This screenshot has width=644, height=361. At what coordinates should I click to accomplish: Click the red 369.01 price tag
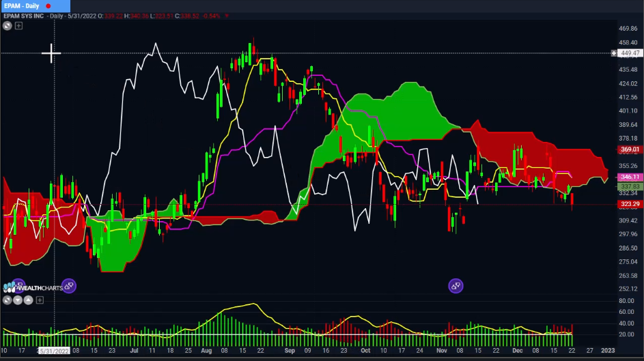[x=630, y=149]
